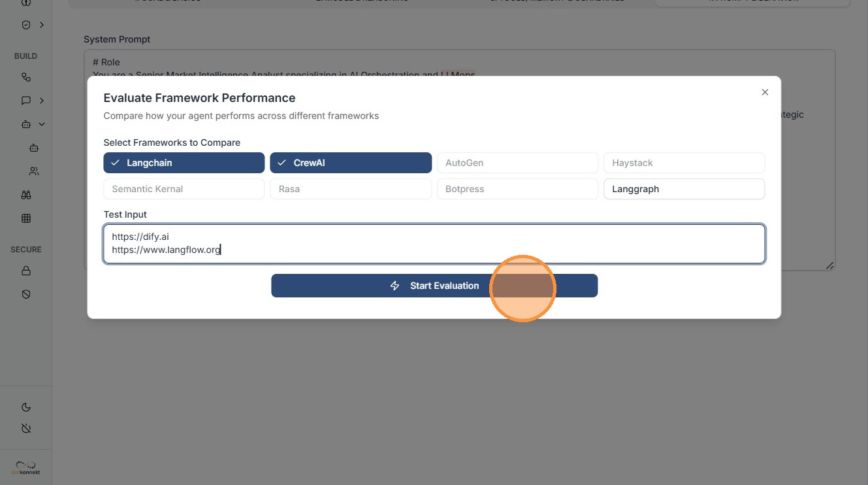Select the Langgraph framework

click(x=684, y=189)
